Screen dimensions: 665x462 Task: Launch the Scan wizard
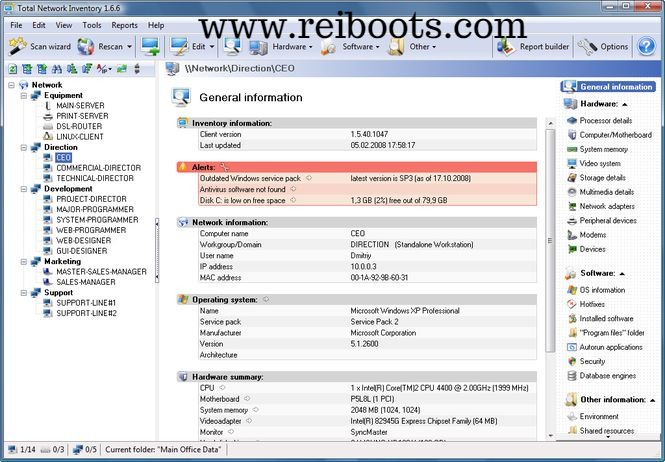tap(39, 47)
